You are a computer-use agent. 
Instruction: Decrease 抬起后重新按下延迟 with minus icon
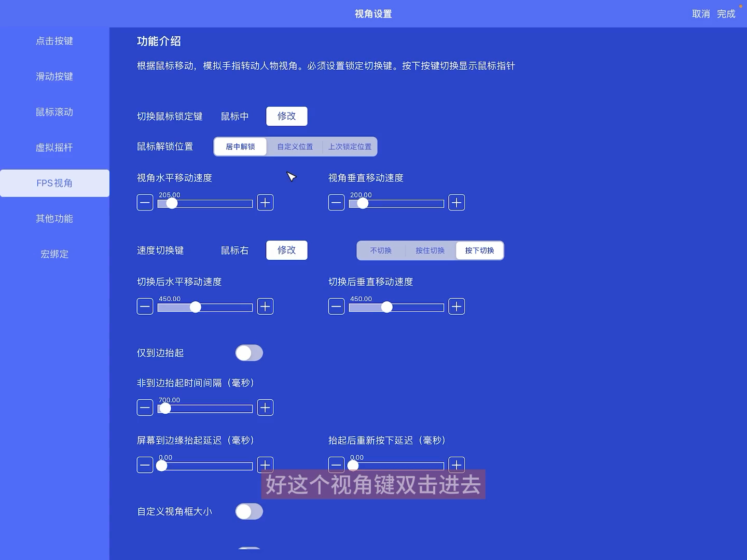[x=336, y=465]
